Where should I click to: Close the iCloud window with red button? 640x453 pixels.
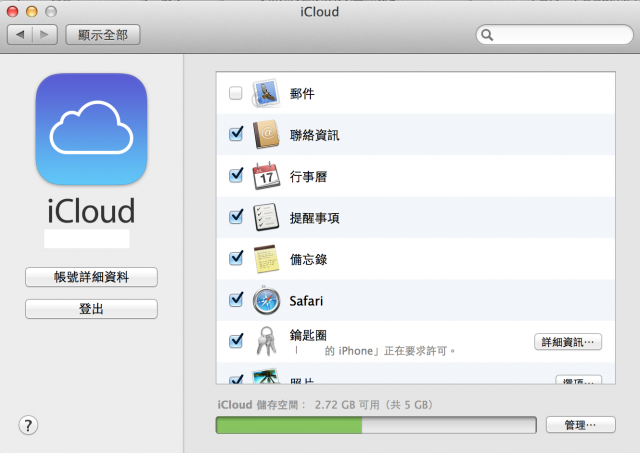click(13, 11)
